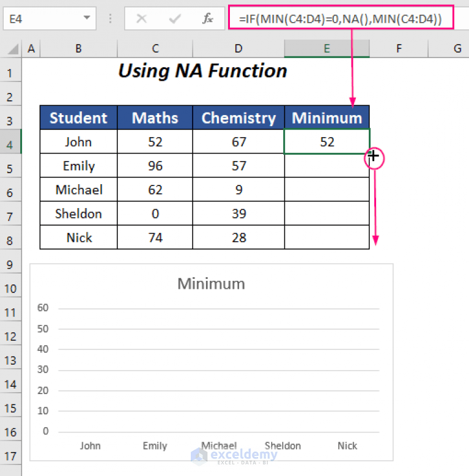This screenshot has width=469, height=476.
Task: Click the Nick chart category label
Action: pyautogui.click(x=347, y=445)
